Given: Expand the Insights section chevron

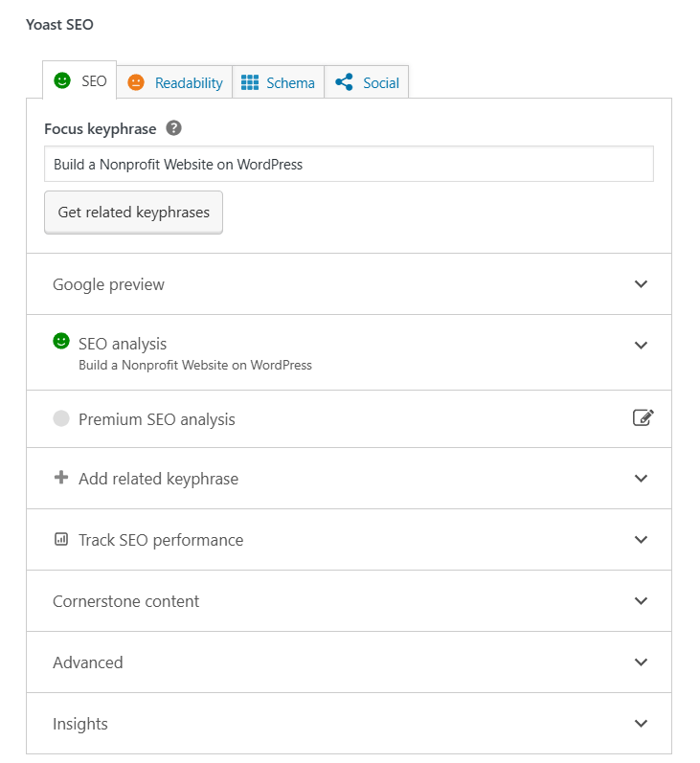Looking at the screenshot, I should tap(641, 724).
